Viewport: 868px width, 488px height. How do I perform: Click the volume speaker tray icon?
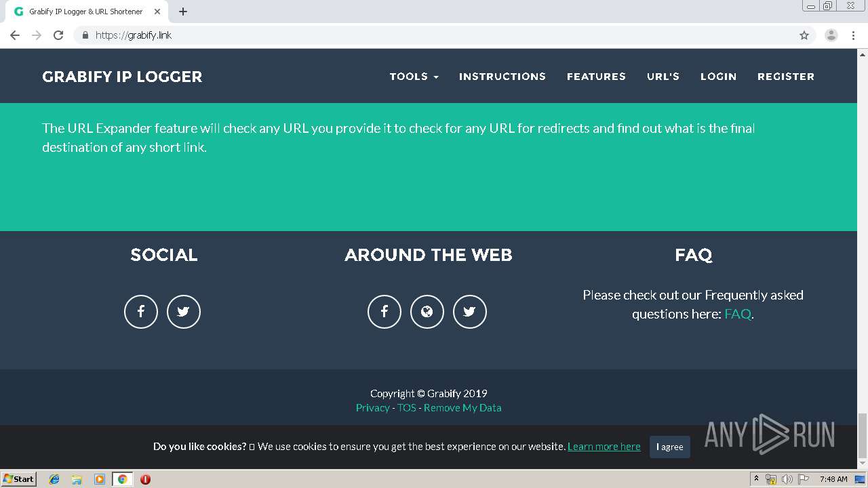pos(787,479)
